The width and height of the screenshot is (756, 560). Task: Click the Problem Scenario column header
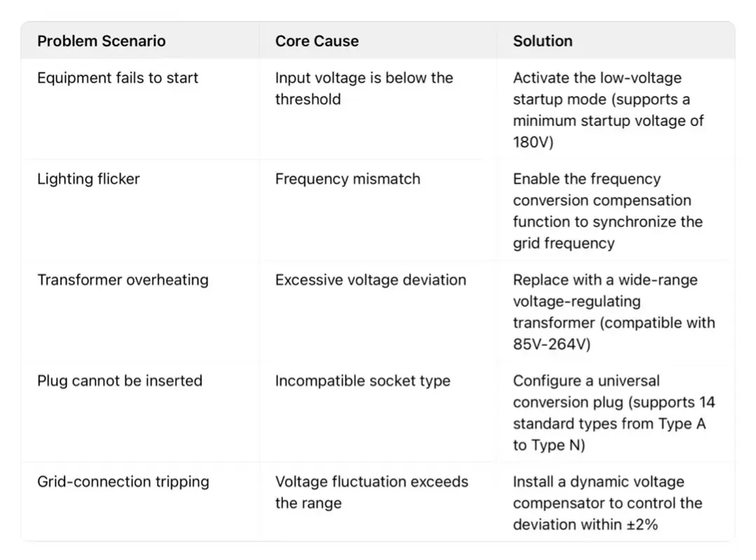(102, 41)
